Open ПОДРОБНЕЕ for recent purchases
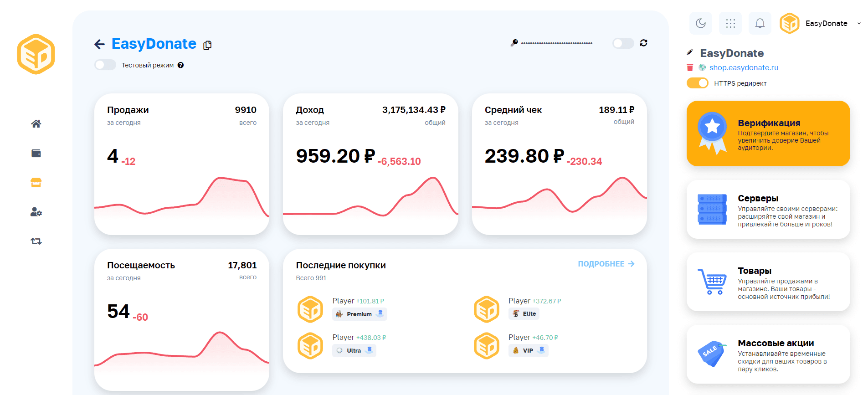 point(606,264)
